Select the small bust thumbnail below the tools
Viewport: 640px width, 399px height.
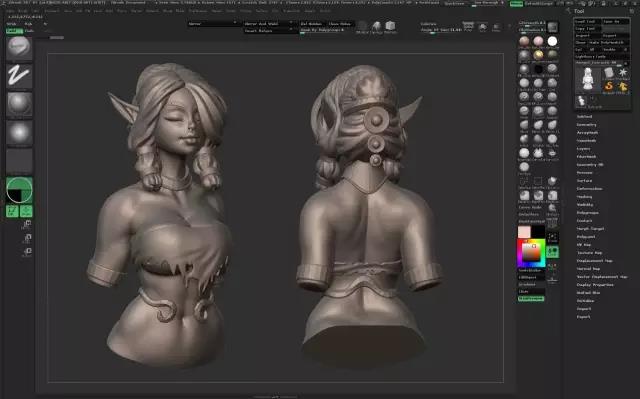pos(581,101)
